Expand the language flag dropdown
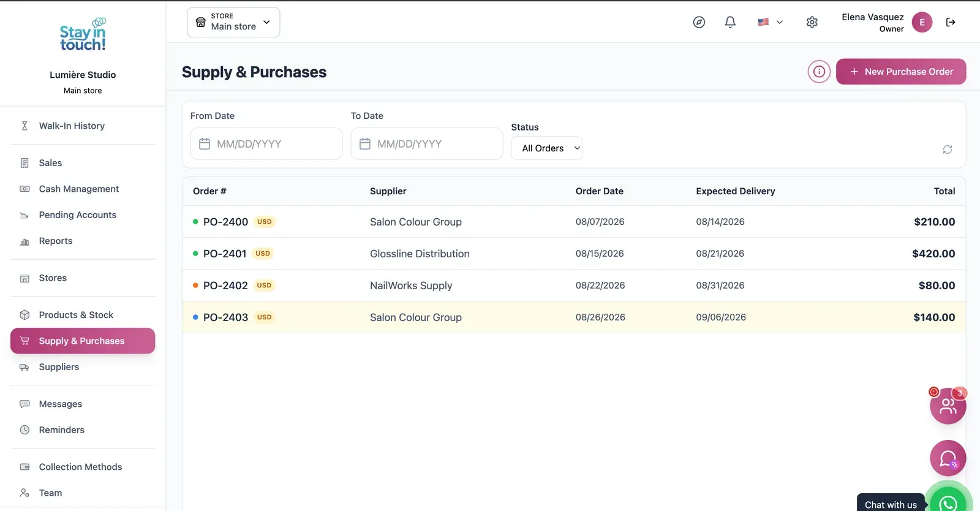This screenshot has height=511, width=980. coord(770,22)
